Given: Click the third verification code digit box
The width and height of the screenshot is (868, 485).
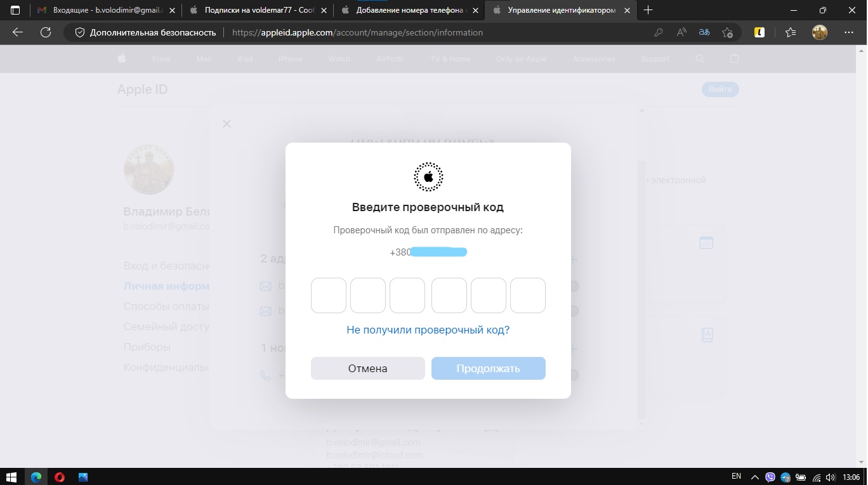Looking at the screenshot, I should tap(407, 295).
